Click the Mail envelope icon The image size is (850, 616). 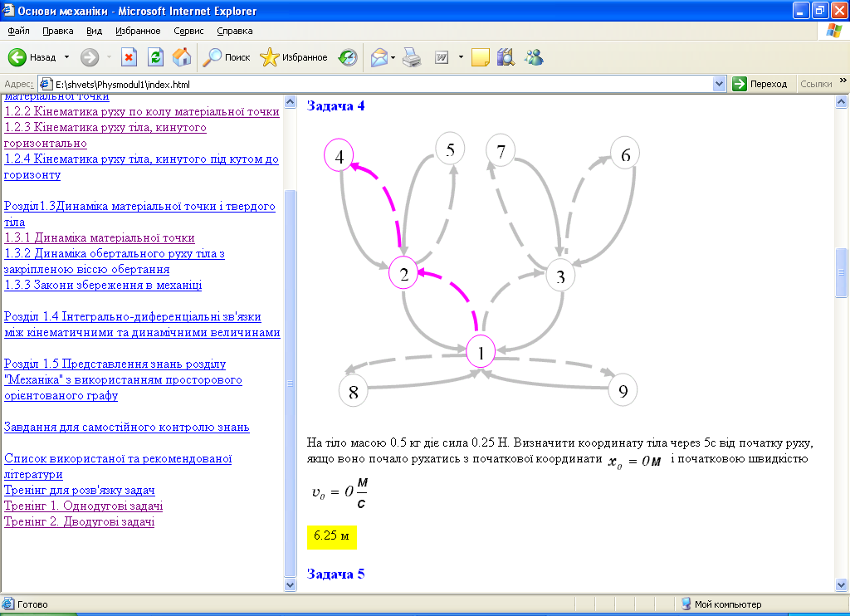click(x=379, y=57)
